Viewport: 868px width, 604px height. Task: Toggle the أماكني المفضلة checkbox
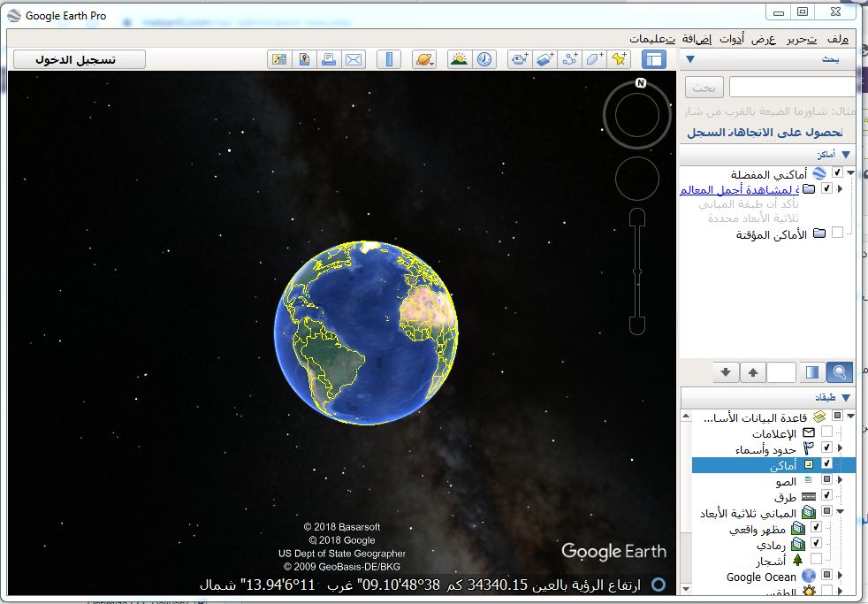click(838, 172)
